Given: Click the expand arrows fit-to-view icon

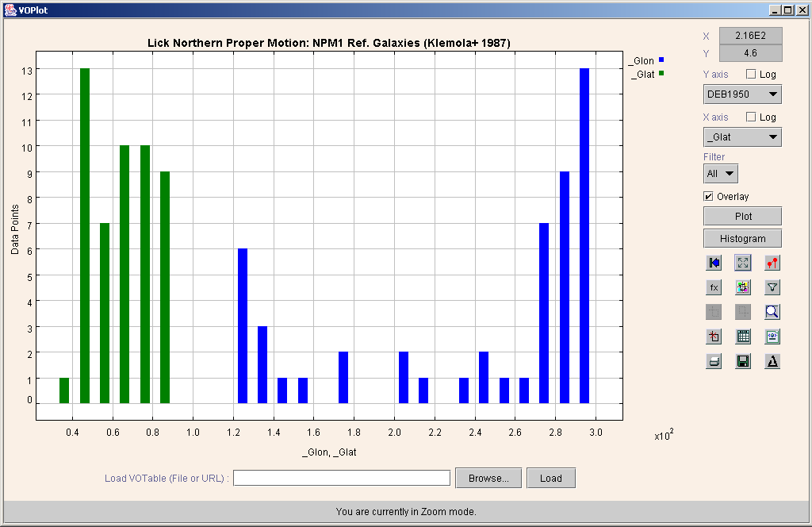Looking at the screenshot, I should (742, 263).
